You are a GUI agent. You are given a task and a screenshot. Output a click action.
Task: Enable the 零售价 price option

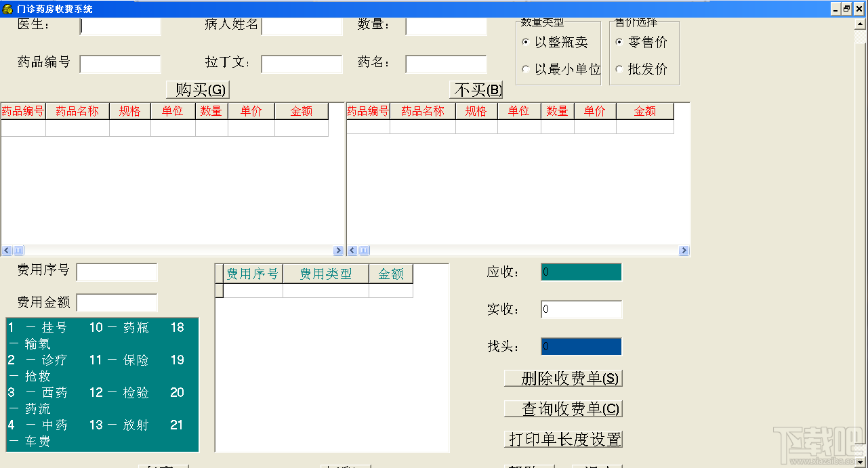click(x=619, y=42)
